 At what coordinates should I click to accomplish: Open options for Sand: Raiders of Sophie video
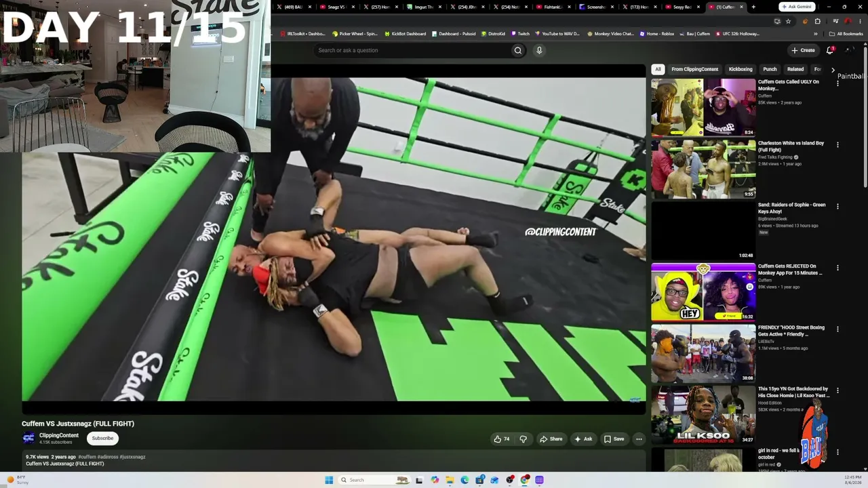837,206
